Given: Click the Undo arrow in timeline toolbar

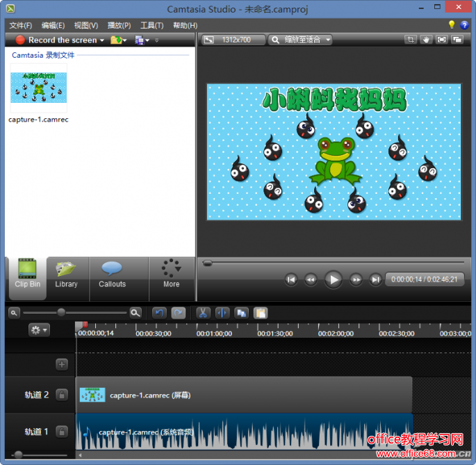Looking at the screenshot, I should coord(159,313).
